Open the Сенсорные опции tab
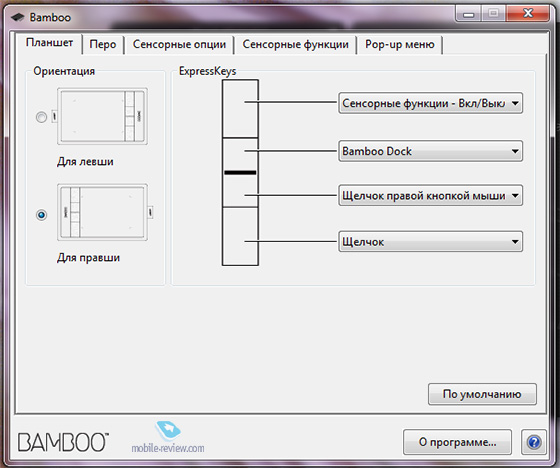The image size is (560, 468). pyautogui.click(x=179, y=44)
